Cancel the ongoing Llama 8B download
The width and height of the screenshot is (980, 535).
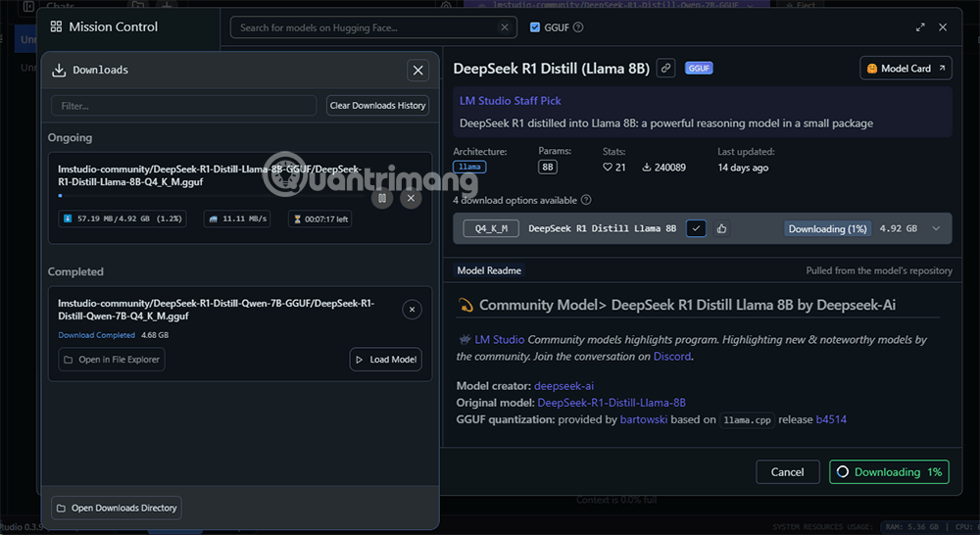click(411, 198)
